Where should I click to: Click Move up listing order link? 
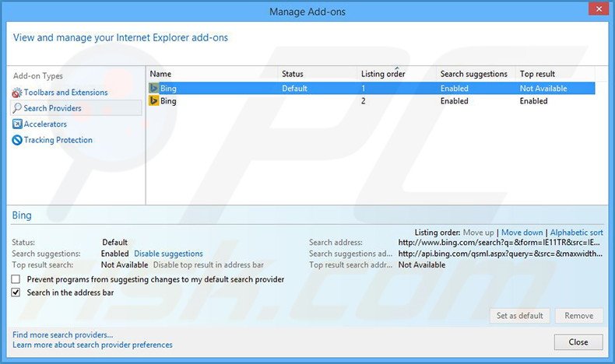(x=479, y=233)
